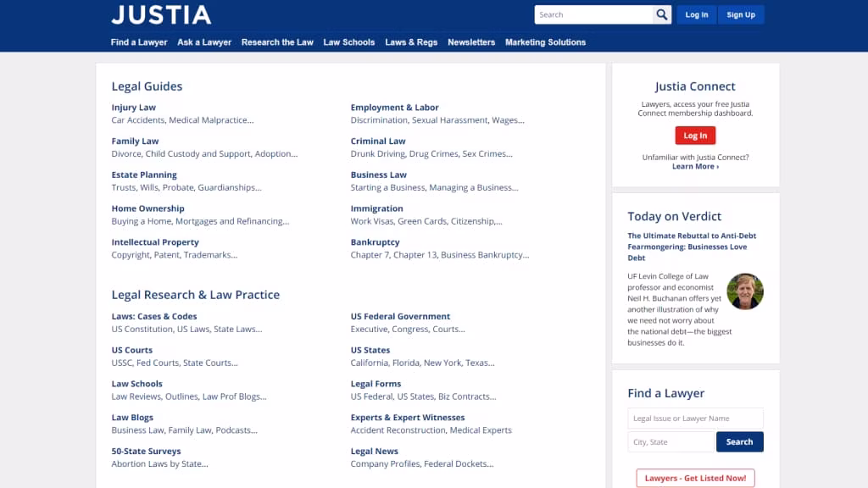Open the Estate Planning guide

click(x=144, y=175)
